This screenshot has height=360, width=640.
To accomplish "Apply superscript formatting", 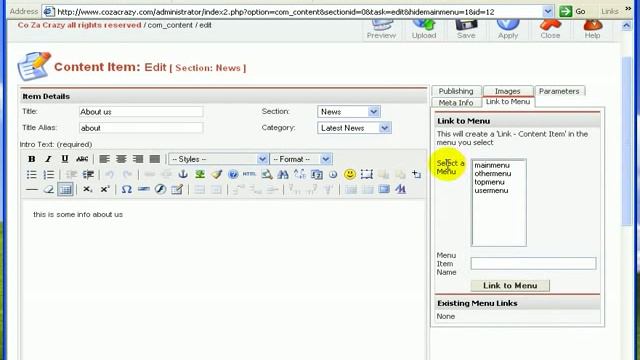I will (x=105, y=189).
